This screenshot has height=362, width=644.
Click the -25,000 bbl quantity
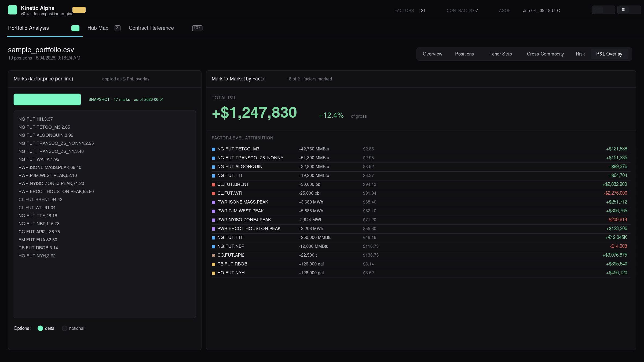click(x=310, y=193)
